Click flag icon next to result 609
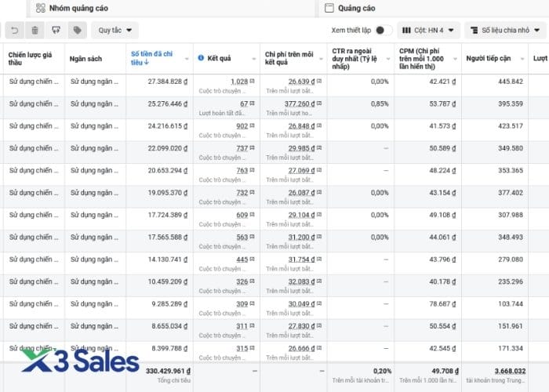The width and height of the screenshot is (549, 392). (x=252, y=215)
